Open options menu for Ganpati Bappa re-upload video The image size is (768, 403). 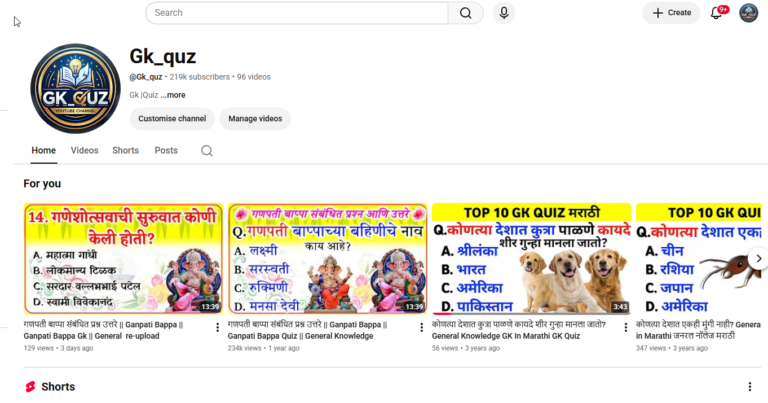click(217, 328)
